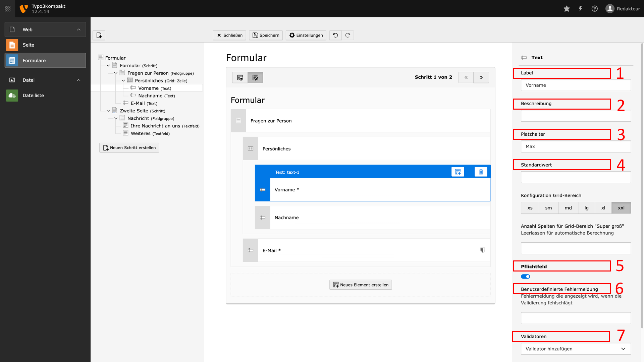644x362 pixels.
Task: Open the bookmarks star icon
Action: pos(567,9)
